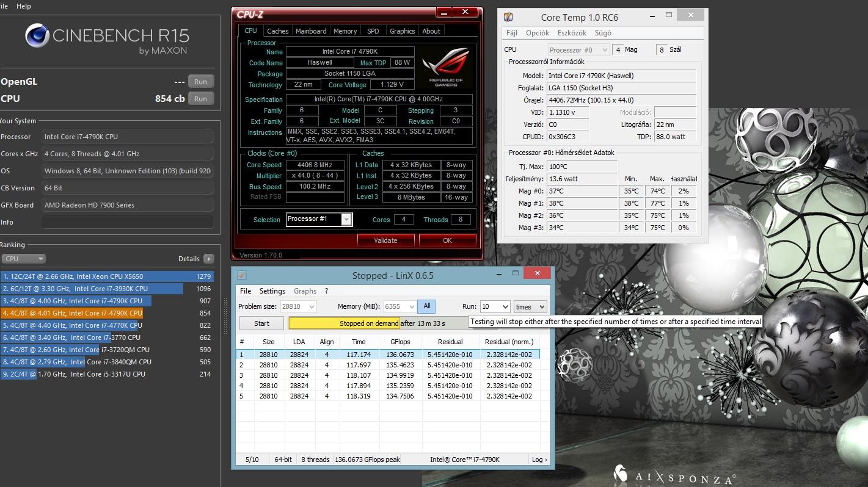The height and width of the screenshot is (487, 868).
Task: Click the Core Speed value 4406.8 MHz in CPU-Z
Action: pos(315,165)
